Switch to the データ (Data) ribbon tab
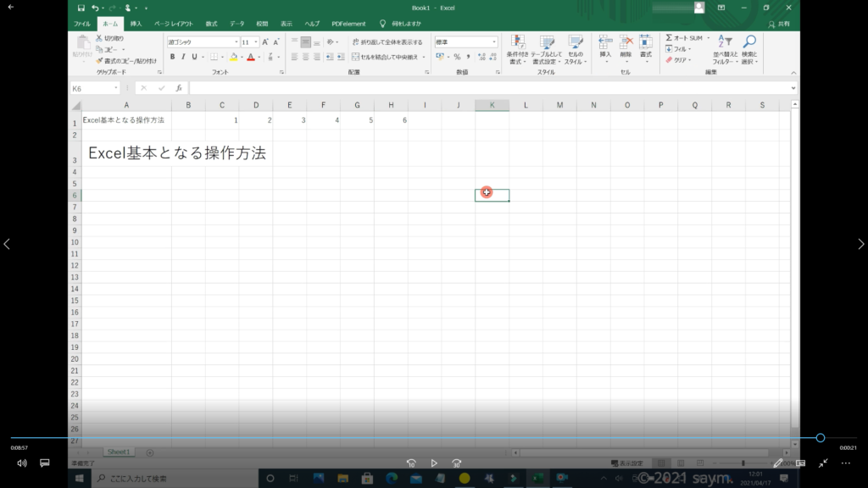The image size is (868, 488). [236, 24]
